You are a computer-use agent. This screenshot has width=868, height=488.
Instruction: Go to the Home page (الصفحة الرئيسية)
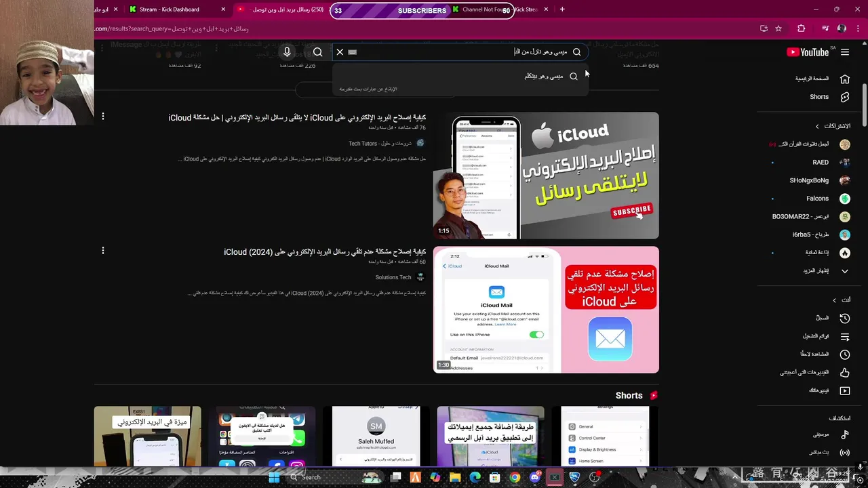pyautogui.click(x=822, y=79)
